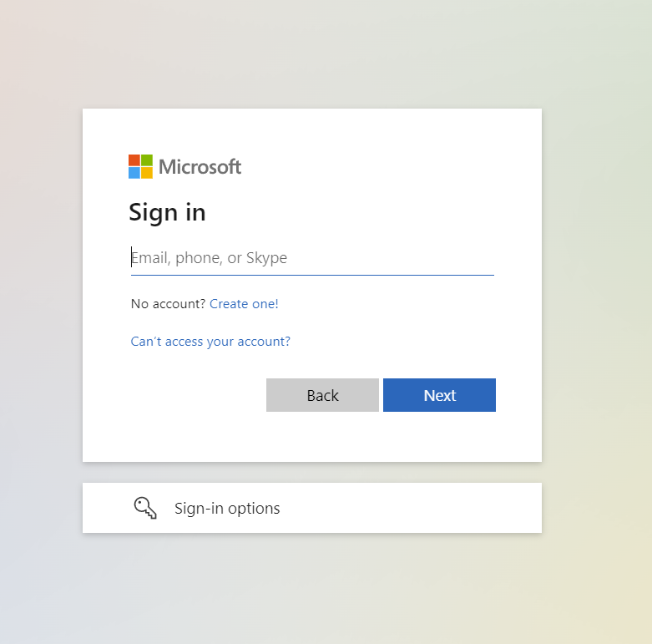652x644 pixels.
Task: Click the yellow square of the Microsoft logo
Action: 147,173
